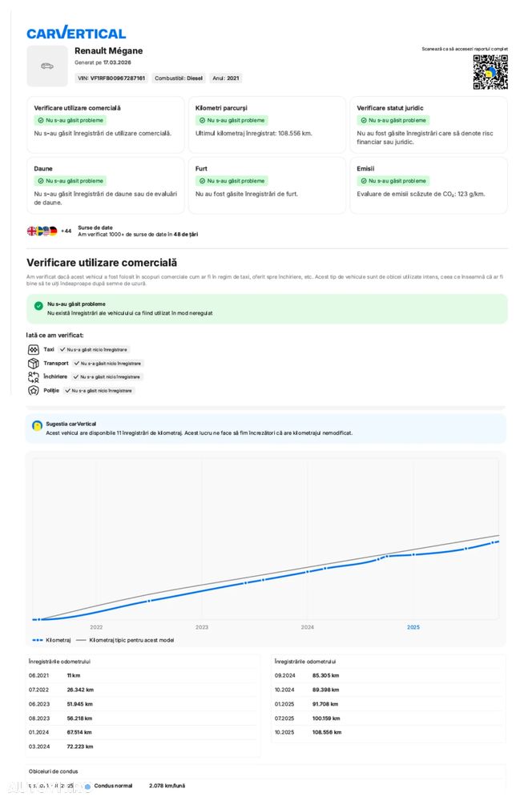Click the 2025 label on the chart axis
Image resolution: width=532 pixels, height=801 pixels.
[x=413, y=627]
